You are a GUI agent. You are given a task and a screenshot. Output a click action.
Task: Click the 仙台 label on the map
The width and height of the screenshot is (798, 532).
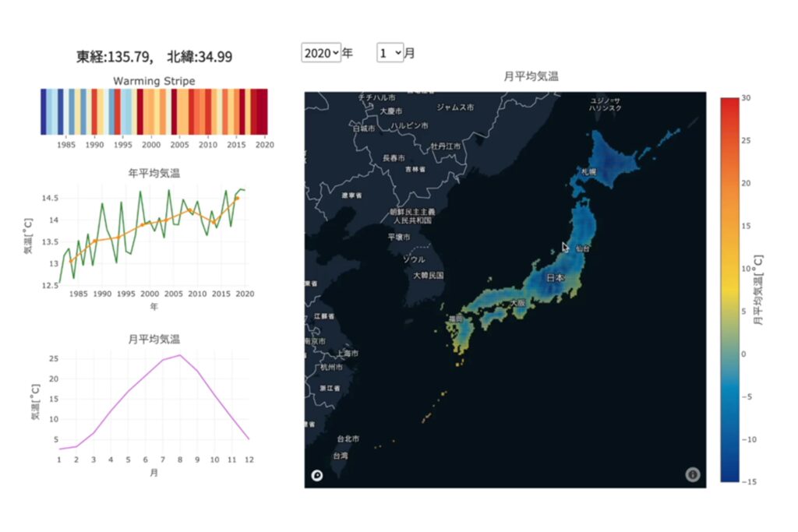pyautogui.click(x=583, y=248)
